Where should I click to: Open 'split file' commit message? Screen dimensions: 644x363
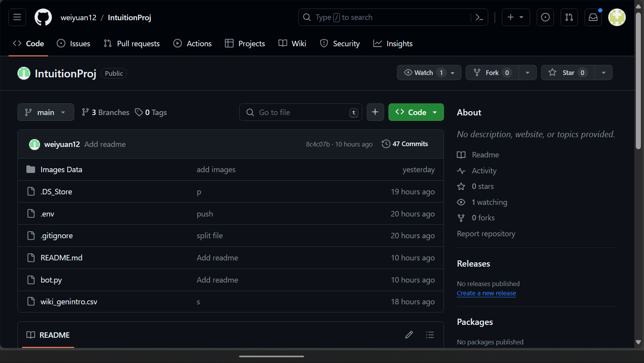click(x=209, y=236)
